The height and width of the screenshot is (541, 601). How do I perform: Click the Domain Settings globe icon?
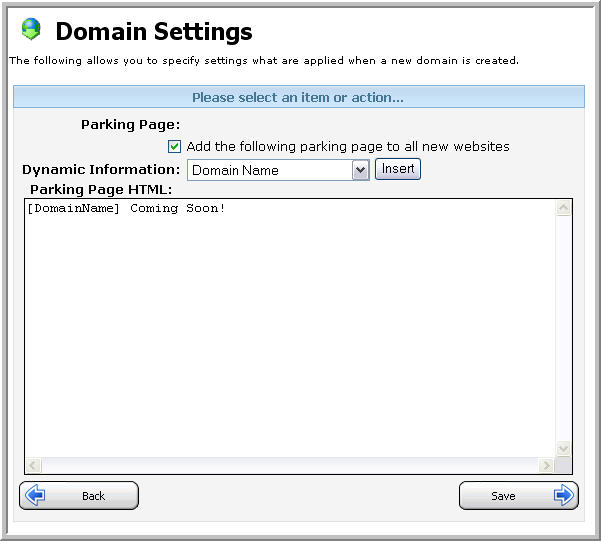pyautogui.click(x=31, y=29)
